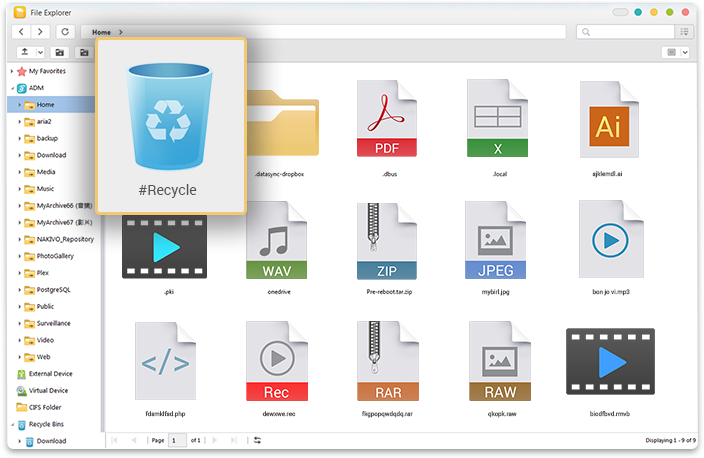This screenshot has height=458, width=704.
Task: Click inside the search field
Action: click(625, 32)
